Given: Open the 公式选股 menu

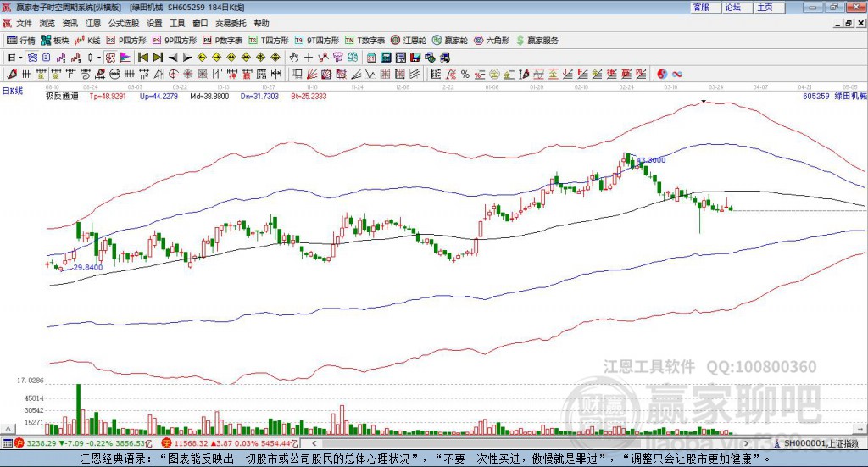Looking at the screenshot, I should pos(124,23).
